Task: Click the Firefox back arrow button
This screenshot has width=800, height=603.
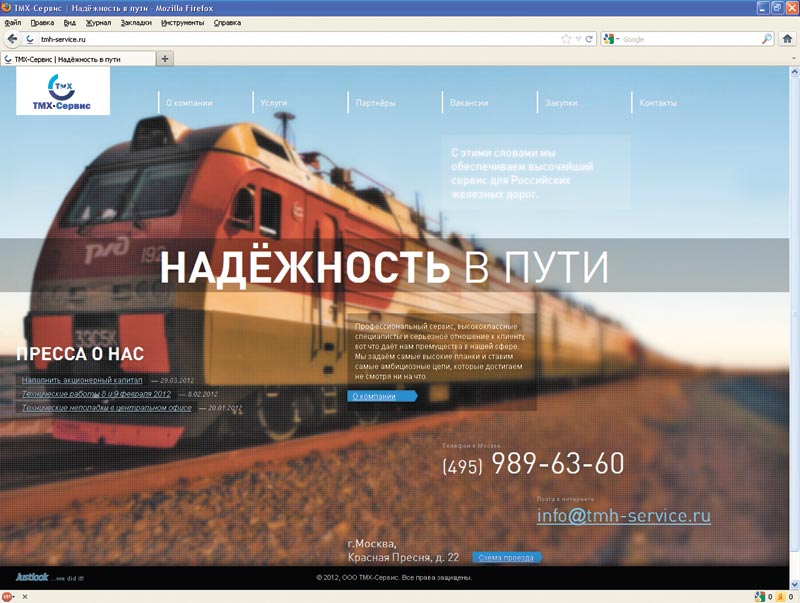Action: [x=13, y=39]
